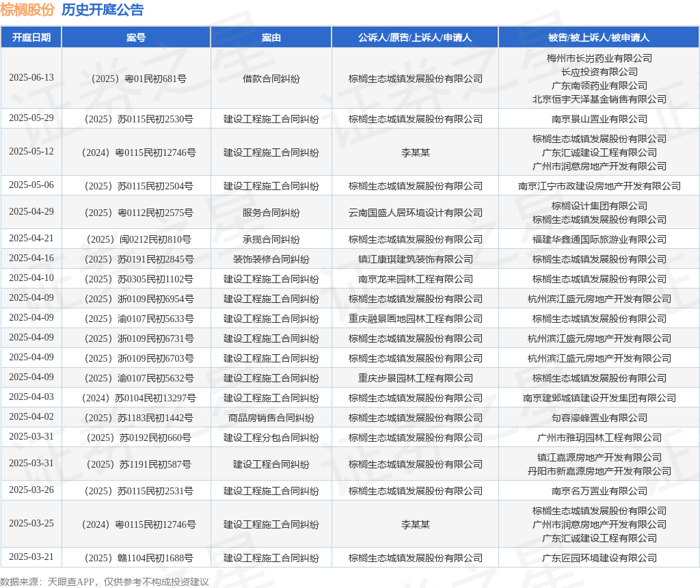Click date cell 2025-04-29
The height and width of the screenshot is (588, 700).
(31, 212)
